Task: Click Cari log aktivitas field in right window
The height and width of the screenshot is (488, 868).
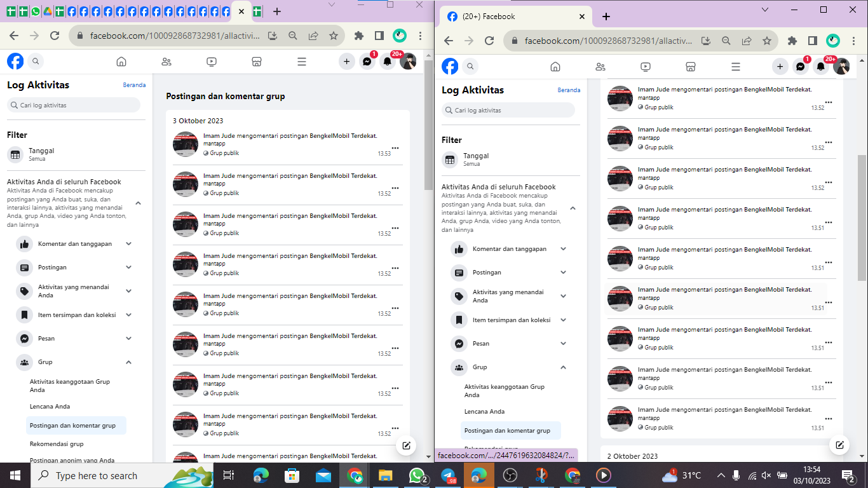Action: 508,110
